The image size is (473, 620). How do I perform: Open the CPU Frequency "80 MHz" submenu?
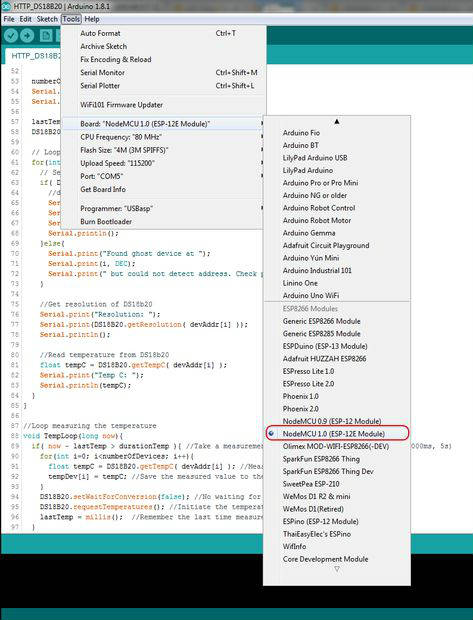point(163,137)
